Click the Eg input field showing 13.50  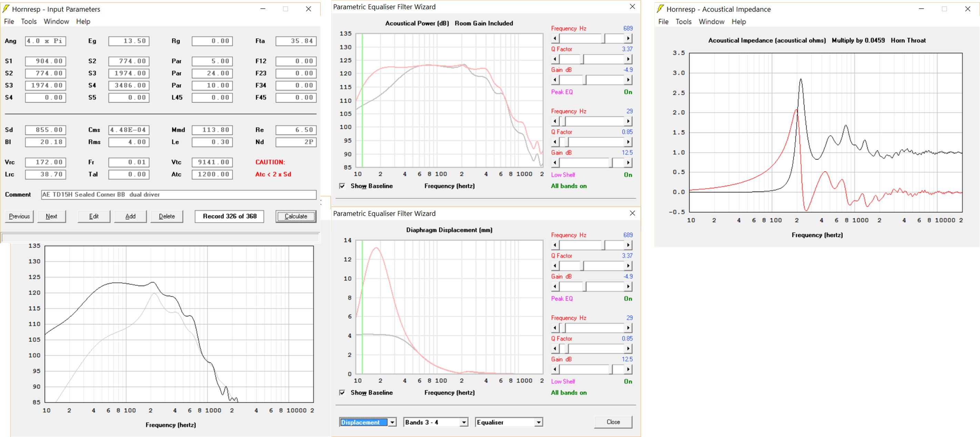tap(129, 41)
